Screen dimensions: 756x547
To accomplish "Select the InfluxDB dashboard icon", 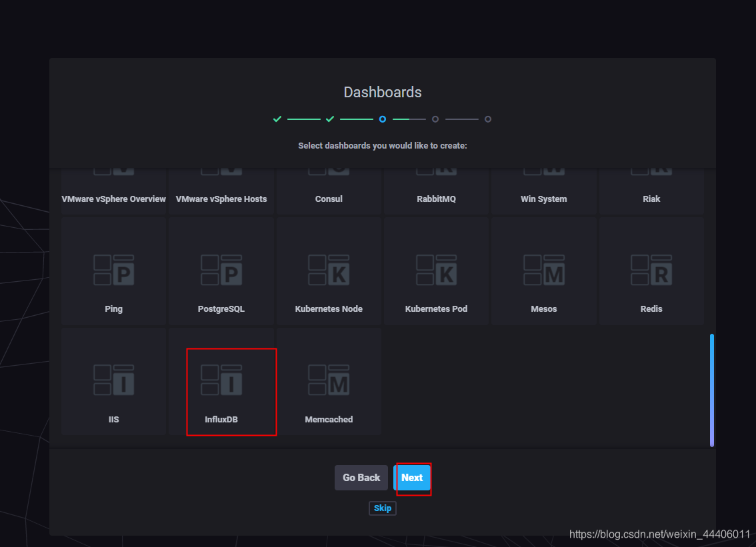I will point(221,380).
